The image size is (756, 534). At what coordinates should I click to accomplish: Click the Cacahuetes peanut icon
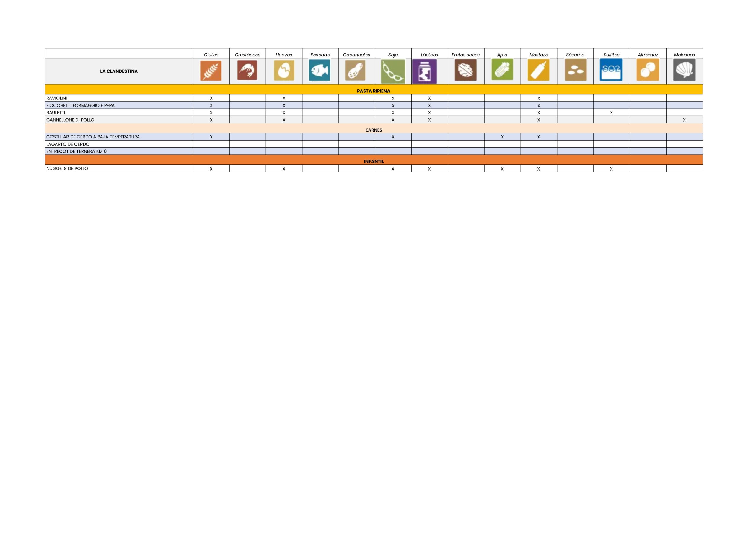(355, 71)
